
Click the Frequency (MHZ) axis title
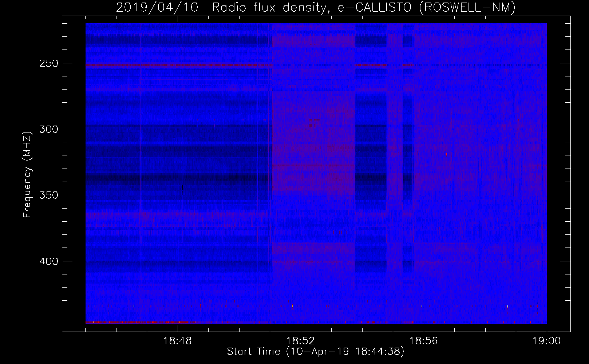28,174
